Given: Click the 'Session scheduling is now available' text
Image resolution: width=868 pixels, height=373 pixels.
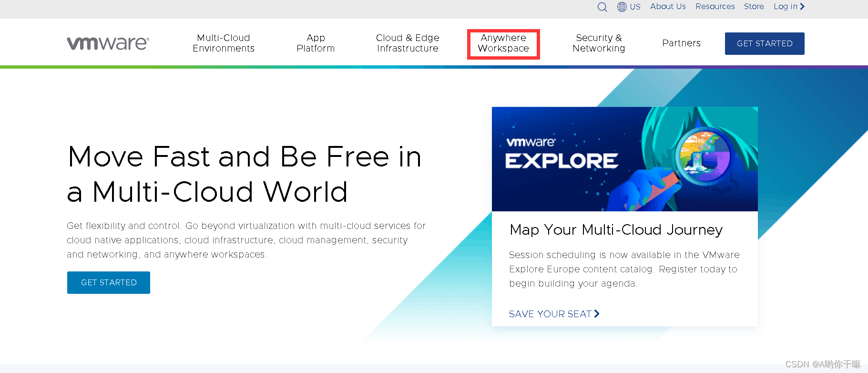Looking at the screenshot, I should (624, 269).
